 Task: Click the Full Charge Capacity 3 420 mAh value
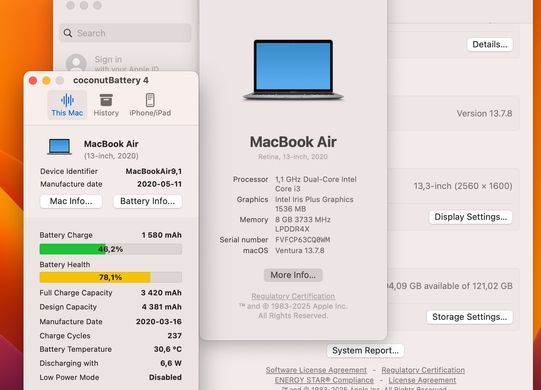pos(161,293)
